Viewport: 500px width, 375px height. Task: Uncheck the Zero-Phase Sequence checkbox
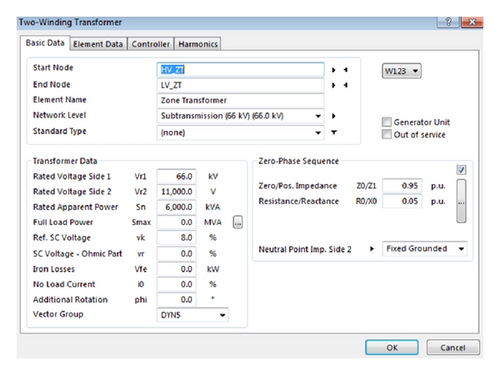[x=461, y=170]
